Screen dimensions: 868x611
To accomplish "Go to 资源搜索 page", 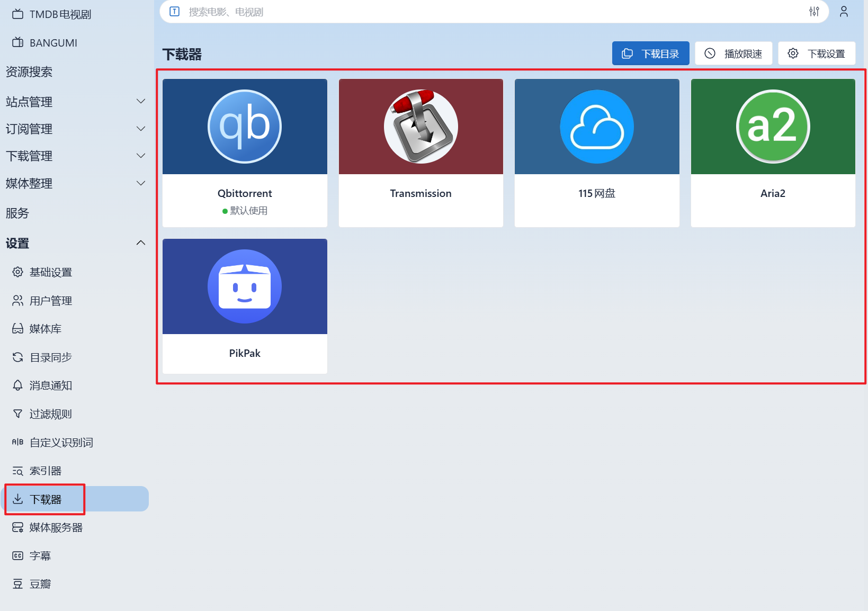I will click(29, 72).
